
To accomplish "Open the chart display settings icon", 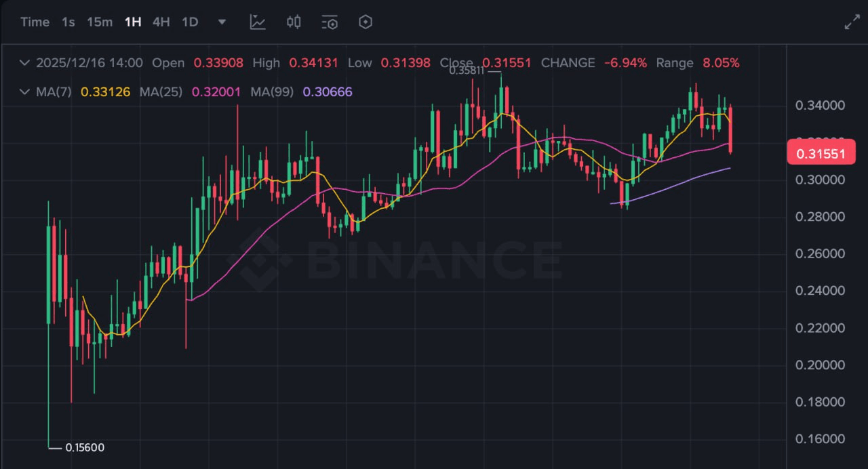I will click(330, 22).
